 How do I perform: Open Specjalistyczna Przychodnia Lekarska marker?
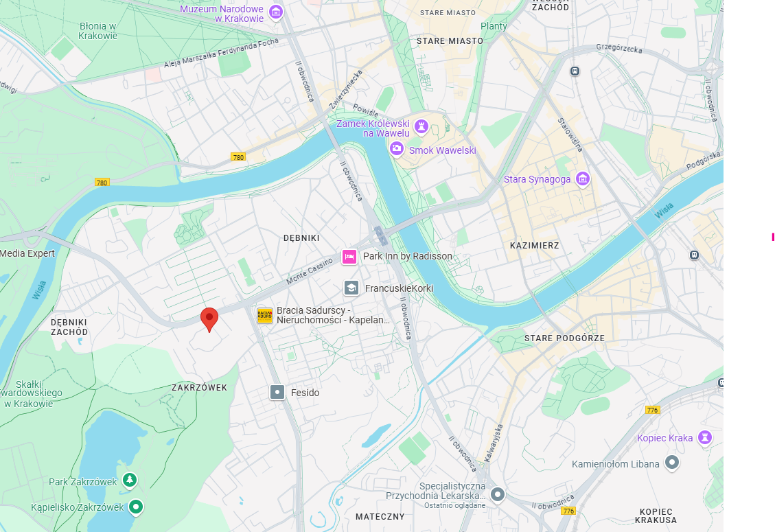tap(498, 494)
